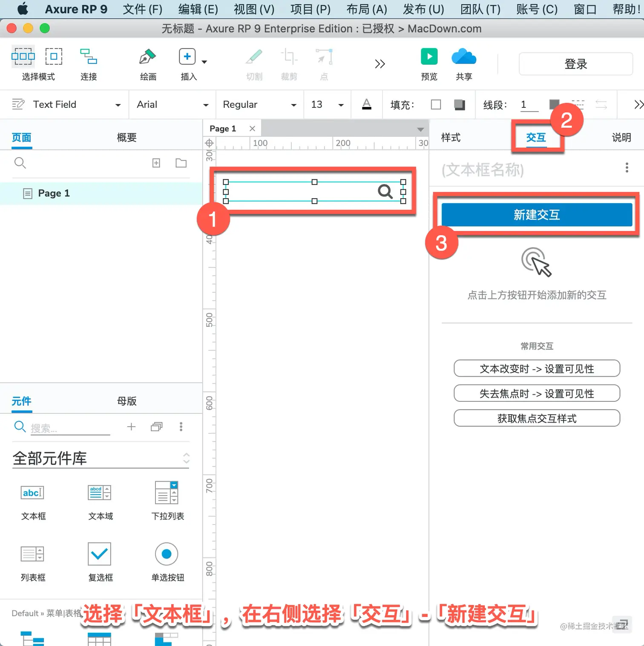This screenshot has height=646, width=644.
Task: Click the text color icon
Action: click(x=367, y=104)
